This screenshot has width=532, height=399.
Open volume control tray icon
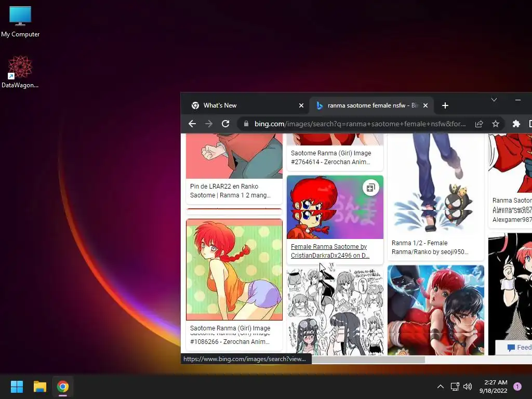pyautogui.click(x=468, y=387)
